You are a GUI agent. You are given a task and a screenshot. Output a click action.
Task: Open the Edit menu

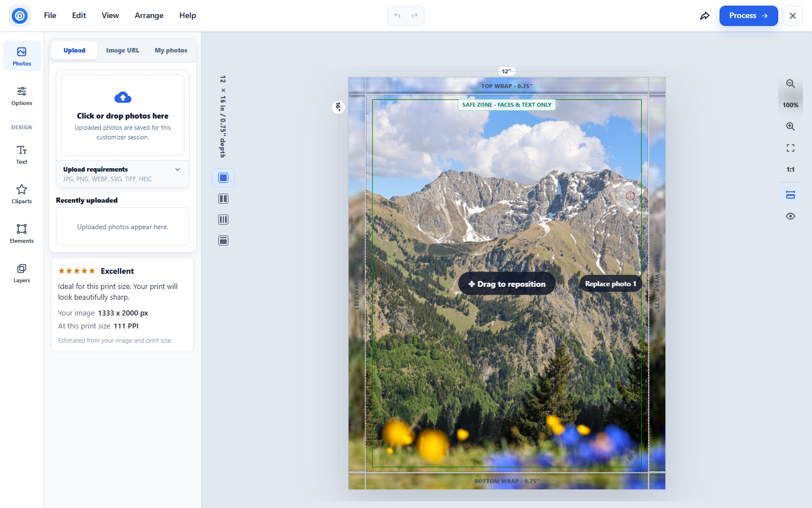pos(79,16)
